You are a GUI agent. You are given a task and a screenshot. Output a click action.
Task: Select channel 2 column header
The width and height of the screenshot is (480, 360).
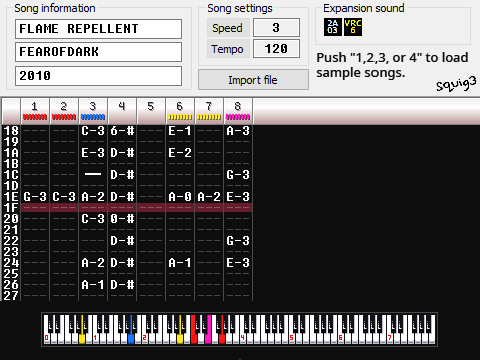click(64, 111)
